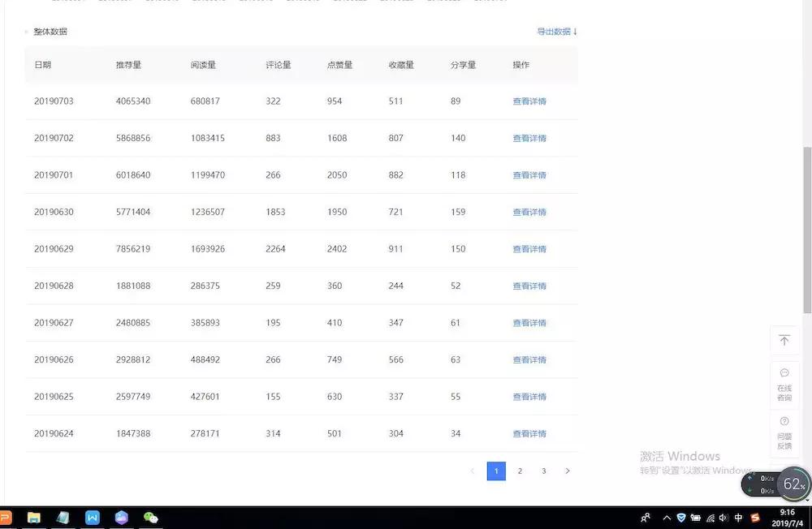
Task: Go to pagination page 3
Action: click(x=544, y=471)
